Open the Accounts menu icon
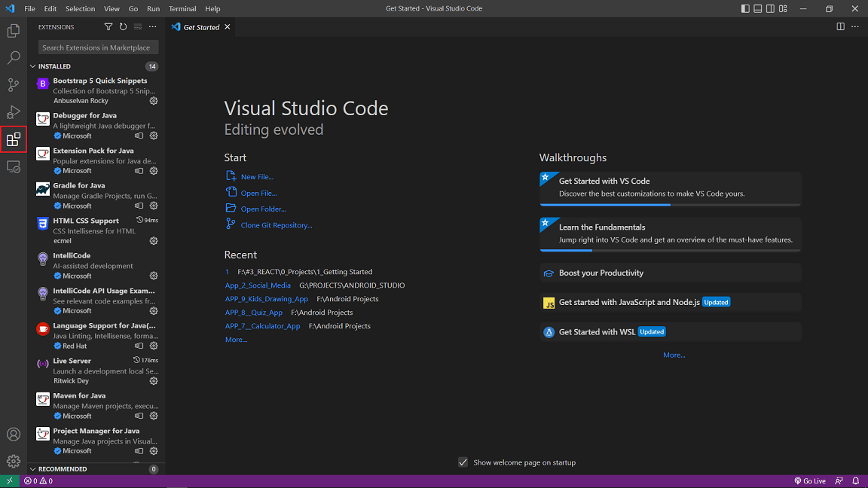The width and height of the screenshot is (868, 488). tap(14, 435)
